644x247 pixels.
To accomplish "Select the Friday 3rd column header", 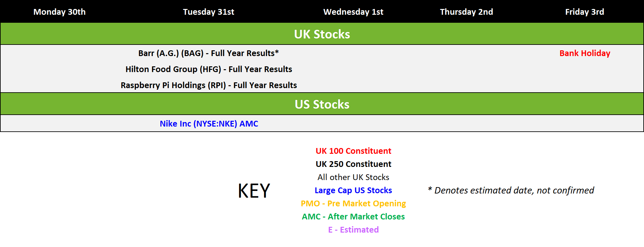I will (584, 12).
